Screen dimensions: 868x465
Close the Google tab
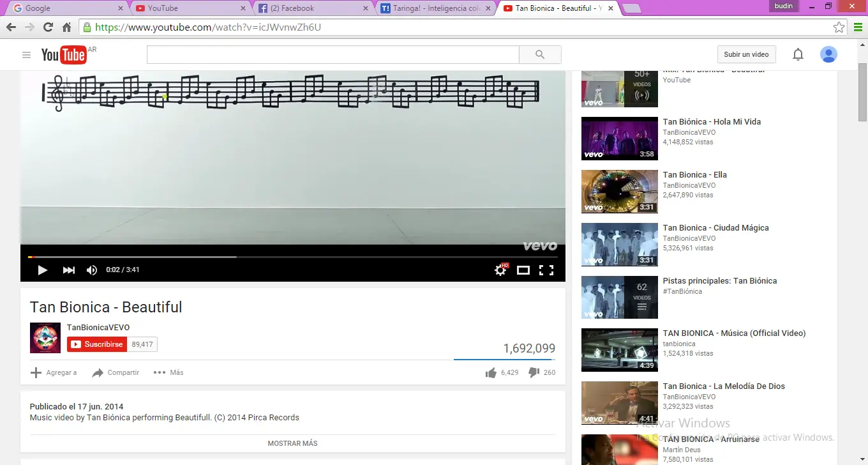(x=121, y=8)
